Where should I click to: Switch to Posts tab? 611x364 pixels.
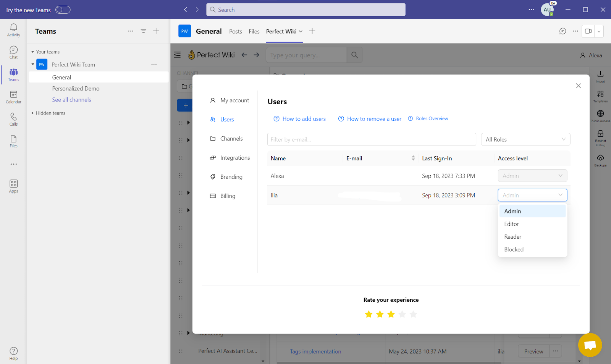tap(236, 31)
